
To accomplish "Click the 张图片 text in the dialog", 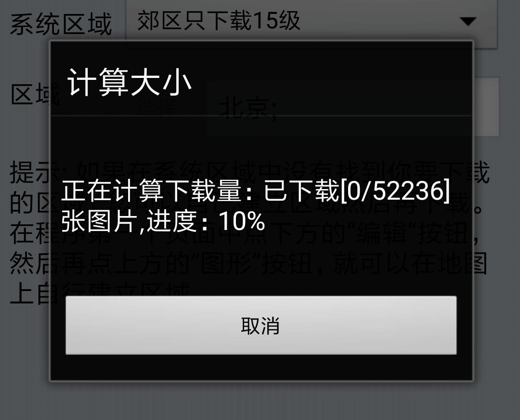I will click(100, 221).
